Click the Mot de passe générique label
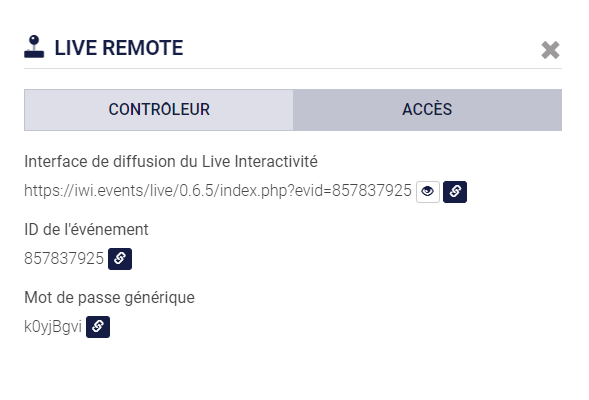This screenshot has height=400, width=589. pyautogui.click(x=109, y=297)
